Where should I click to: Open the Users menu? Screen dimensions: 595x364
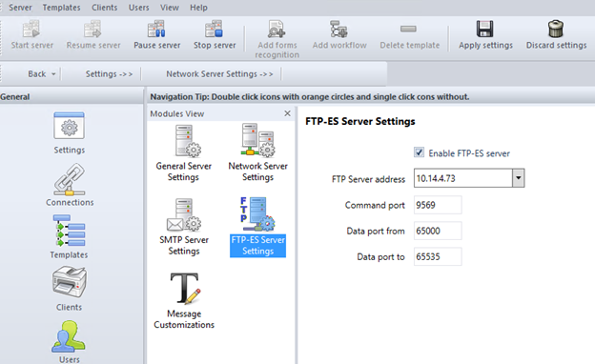(x=139, y=8)
